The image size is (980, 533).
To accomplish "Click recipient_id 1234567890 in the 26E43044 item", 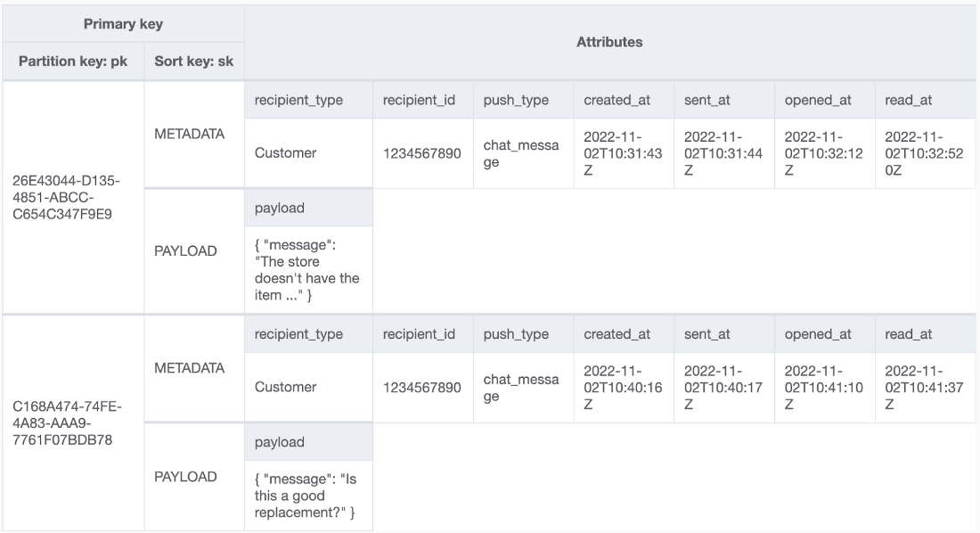I will click(x=421, y=153).
